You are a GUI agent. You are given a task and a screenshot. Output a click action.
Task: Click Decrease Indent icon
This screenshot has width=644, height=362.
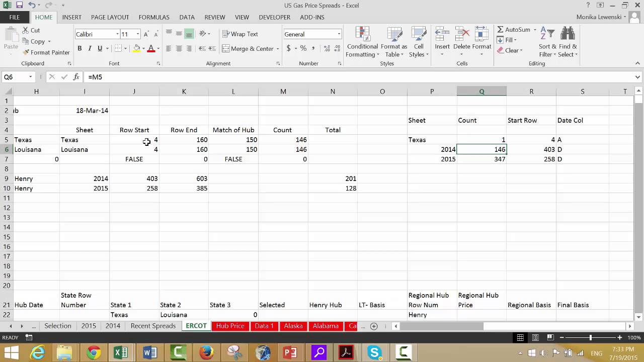(202, 48)
